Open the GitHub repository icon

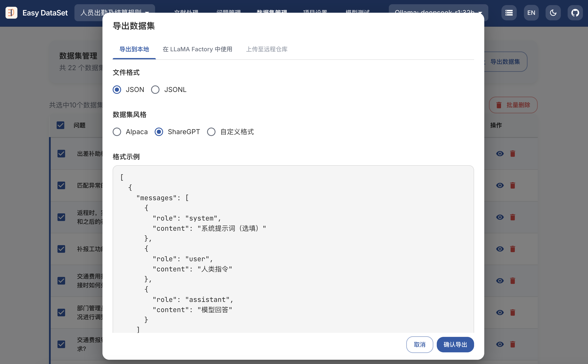click(575, 13)
